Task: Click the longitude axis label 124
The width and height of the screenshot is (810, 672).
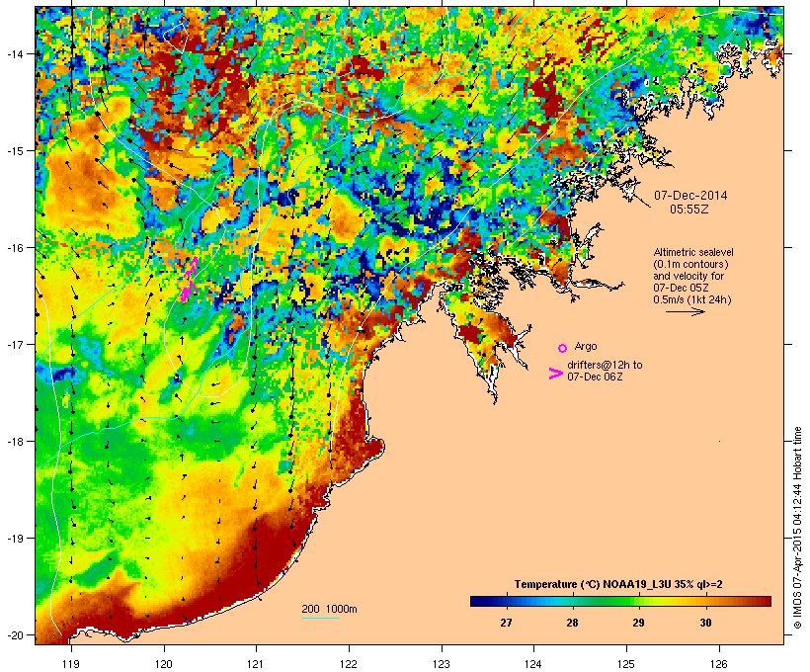Action: pyautogui.click(x=533, y=664)
